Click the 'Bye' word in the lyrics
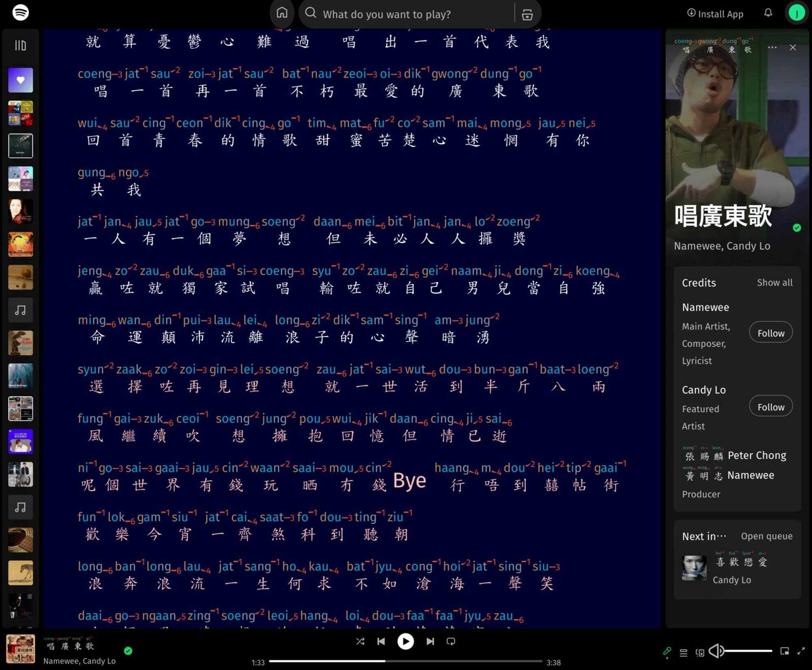The height and width of the screenshot is (670, 812). point(409,480)
